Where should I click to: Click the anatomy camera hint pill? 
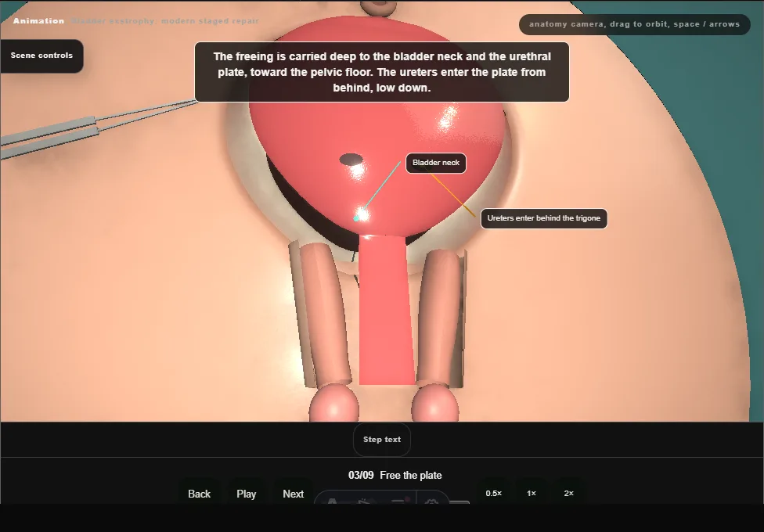click(x=634, y=24)
